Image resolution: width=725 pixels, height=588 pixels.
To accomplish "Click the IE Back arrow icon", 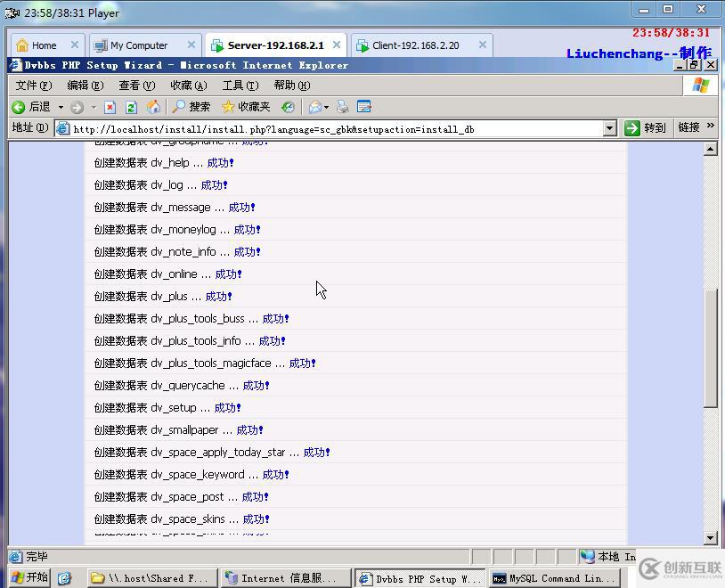I will pyautogui.click(x=19, y=107).
